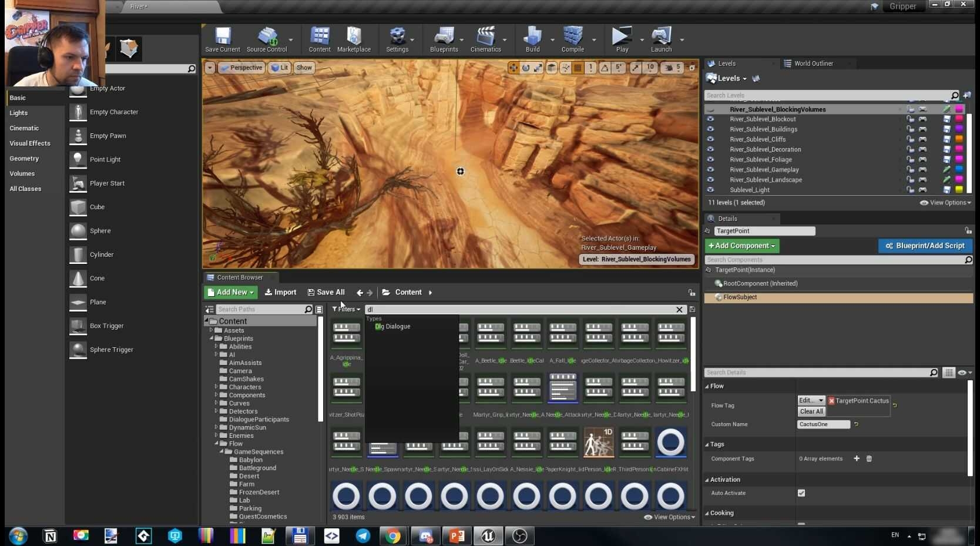Screen dimensions: 980x546
Task: Select the Visual Effects category
Action: click(x=30, y=143)
